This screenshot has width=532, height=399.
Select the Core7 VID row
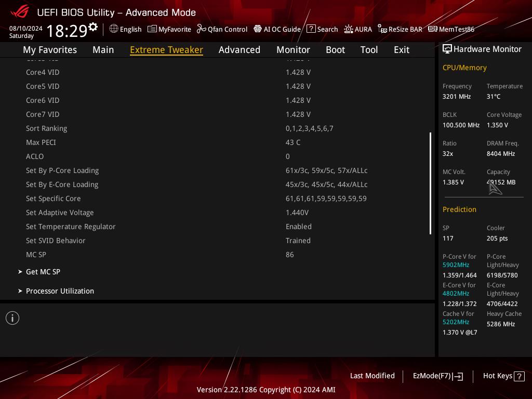point(217,114)
